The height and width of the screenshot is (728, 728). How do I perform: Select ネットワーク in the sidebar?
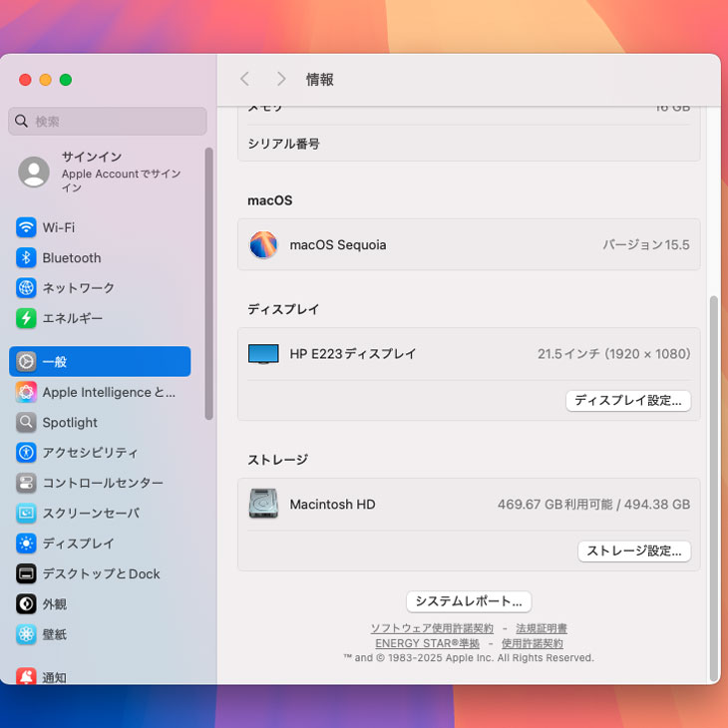point(100,288)
